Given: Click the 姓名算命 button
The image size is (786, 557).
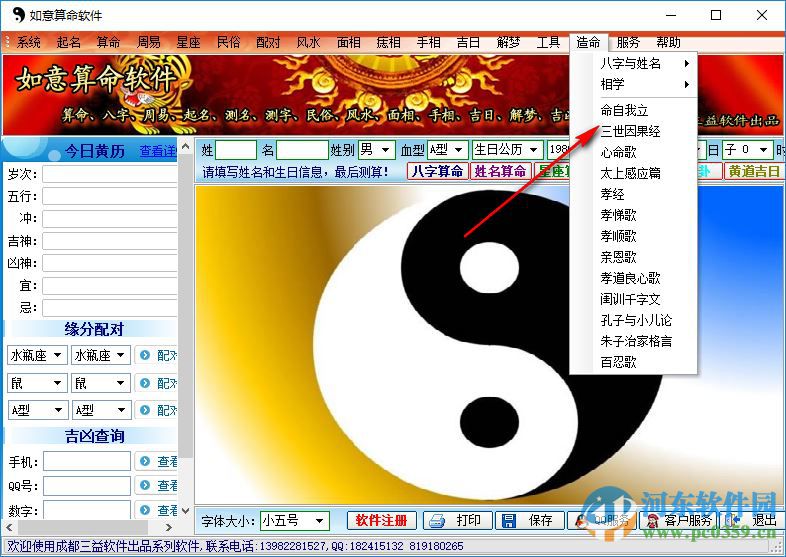Looking at the screenshot, I should 500,171.
